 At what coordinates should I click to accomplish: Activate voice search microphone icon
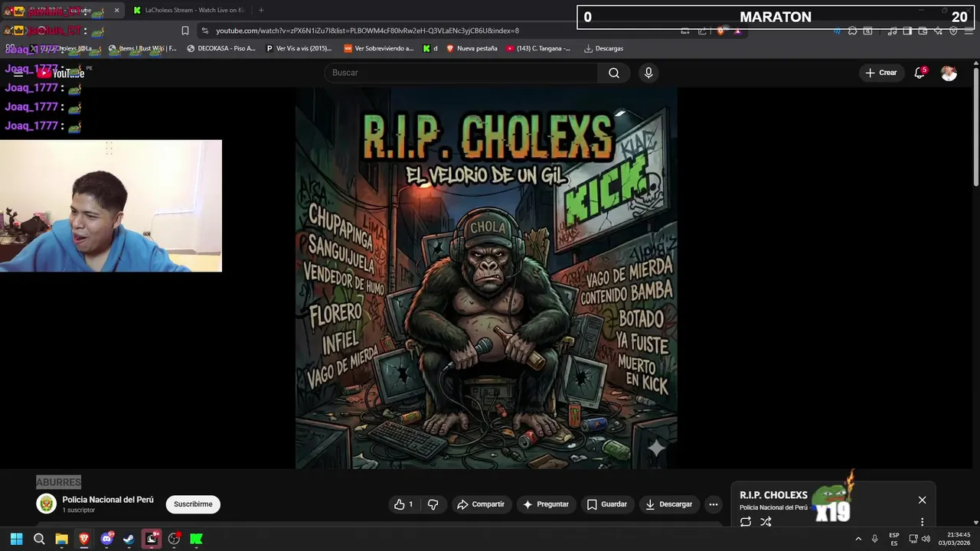(648, 73)
